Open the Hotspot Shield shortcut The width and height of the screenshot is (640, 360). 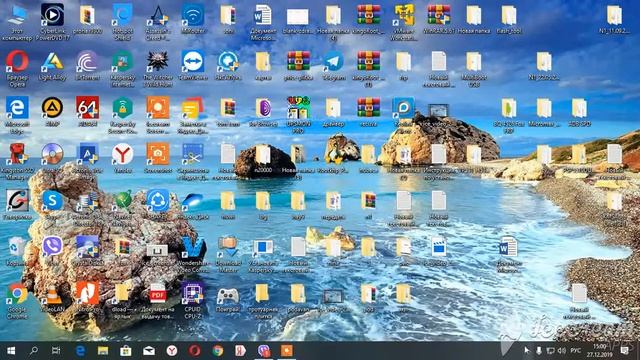[122, 22]
